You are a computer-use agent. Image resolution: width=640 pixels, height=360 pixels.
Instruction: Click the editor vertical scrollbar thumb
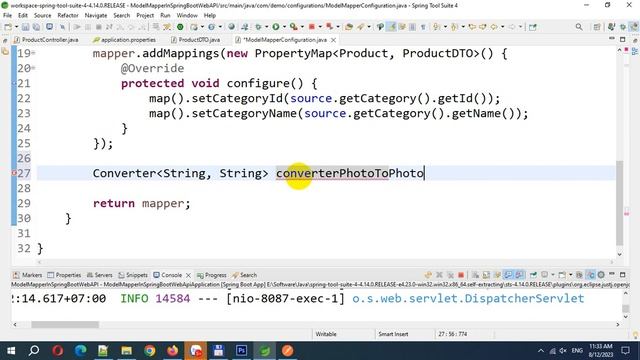click(620, 202)
